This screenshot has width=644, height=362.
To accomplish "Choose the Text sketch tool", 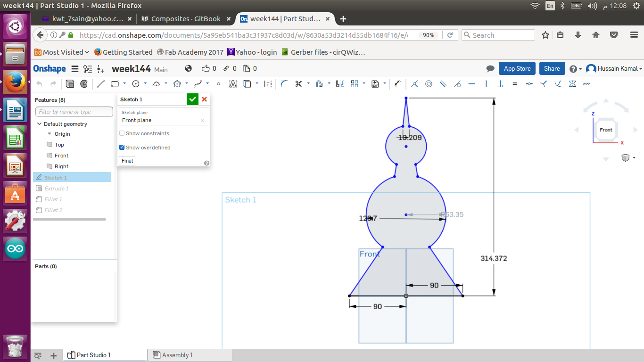I will [232, 84].
